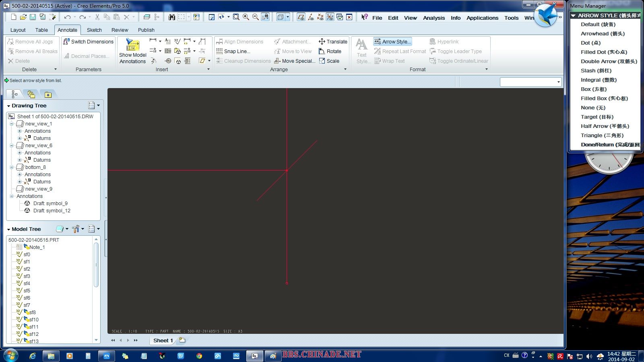Click the Note text icon in Insert group
The height and width of the screenshot is (362, 644).
click(168, 41)
